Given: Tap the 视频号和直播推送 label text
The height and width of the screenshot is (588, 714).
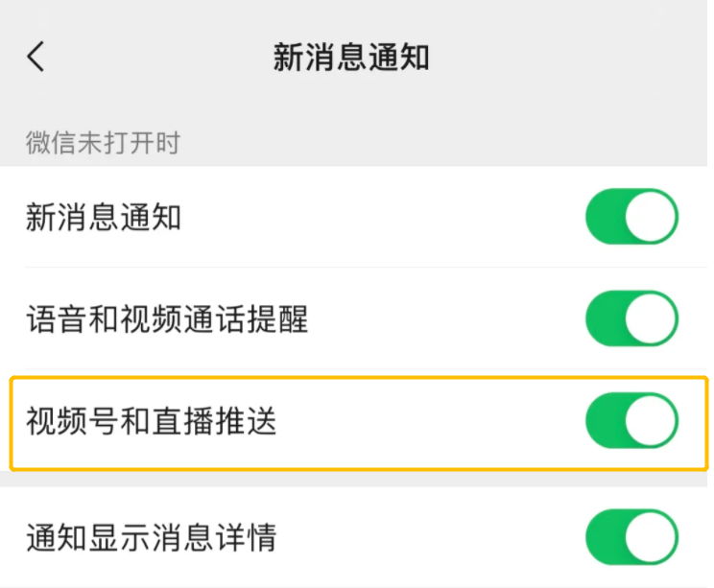Looking at the screenshot, I should tap(152, 421).
